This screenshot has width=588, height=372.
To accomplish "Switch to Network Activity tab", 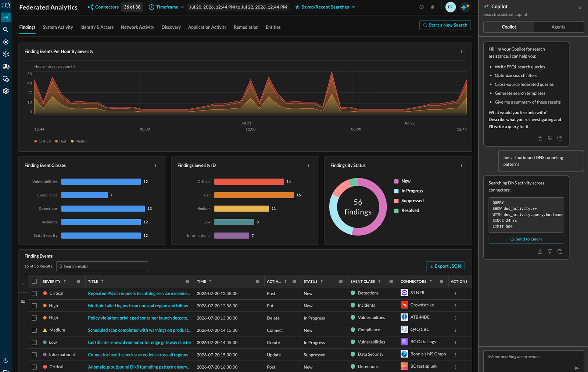I will (x=137, y=27).
